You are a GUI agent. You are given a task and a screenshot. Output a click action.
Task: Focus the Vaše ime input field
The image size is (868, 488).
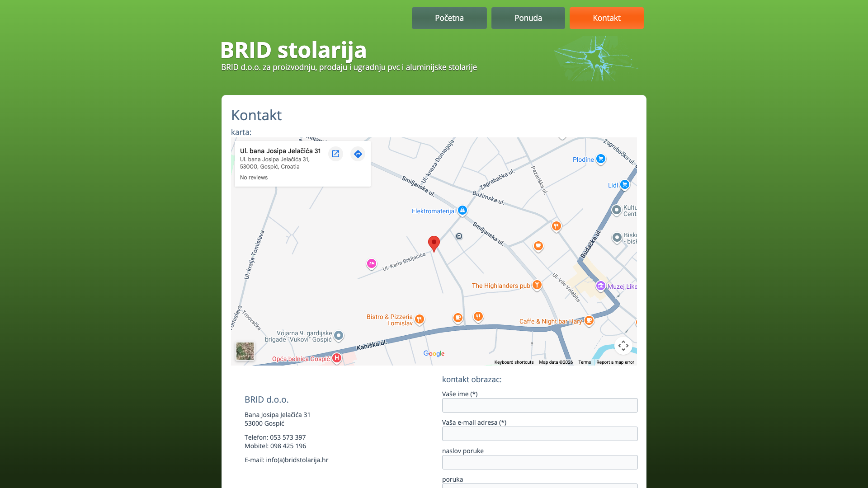tap(540, 405)
